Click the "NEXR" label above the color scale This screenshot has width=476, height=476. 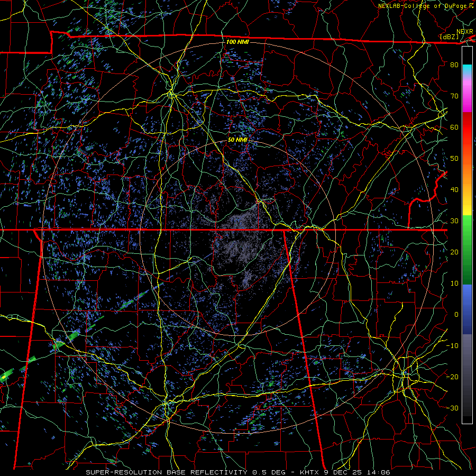pos(464,32)
